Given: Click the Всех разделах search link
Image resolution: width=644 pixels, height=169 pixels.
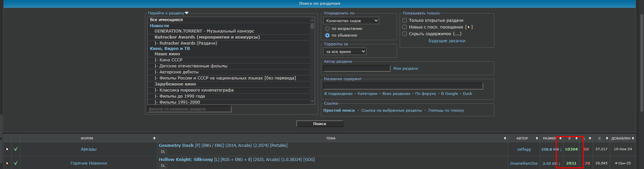Looking at the screenshot, I should [x=396, y=94].
